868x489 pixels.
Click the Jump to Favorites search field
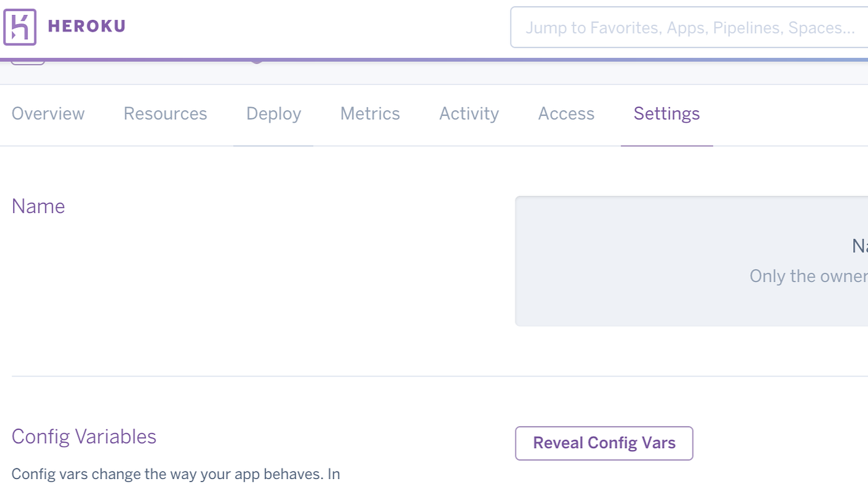[688, 27]
